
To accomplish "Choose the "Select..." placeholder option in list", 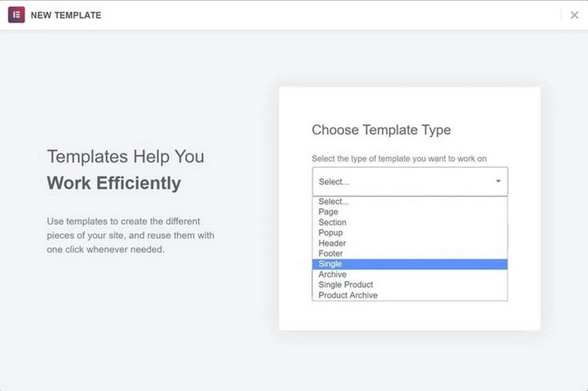I will point(334,202).
